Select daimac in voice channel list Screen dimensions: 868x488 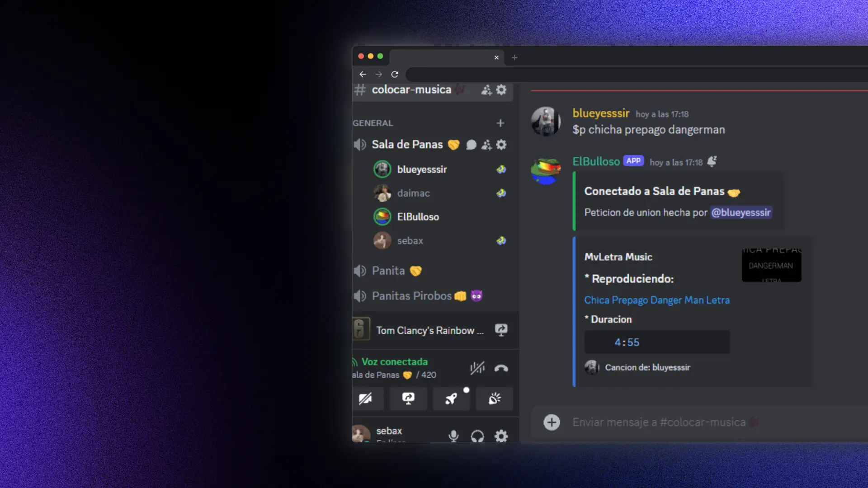coord(413,193)
